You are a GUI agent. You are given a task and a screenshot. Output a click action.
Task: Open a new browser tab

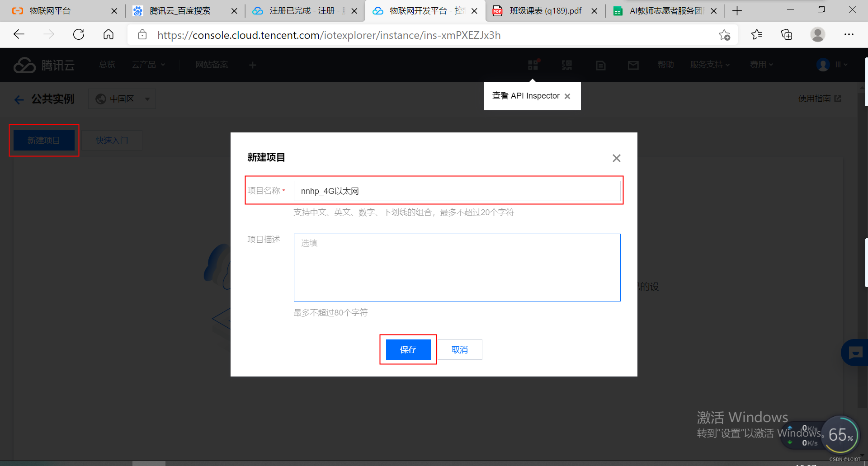click(x=737, y=11)
